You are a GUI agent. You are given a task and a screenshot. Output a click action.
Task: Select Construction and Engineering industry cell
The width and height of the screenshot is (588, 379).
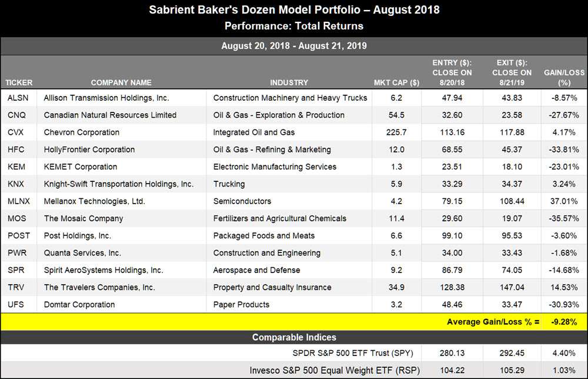coord(266,253)
